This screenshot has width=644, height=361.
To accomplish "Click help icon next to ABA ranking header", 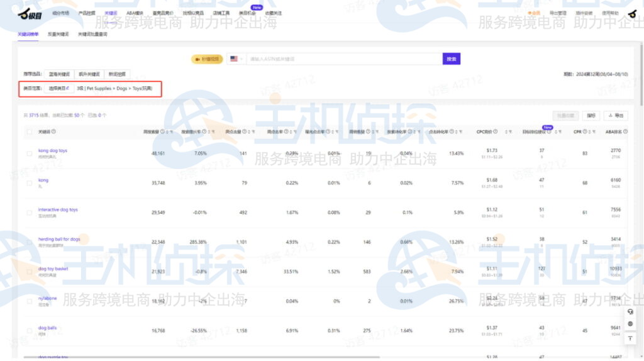I will coord(626,132).
